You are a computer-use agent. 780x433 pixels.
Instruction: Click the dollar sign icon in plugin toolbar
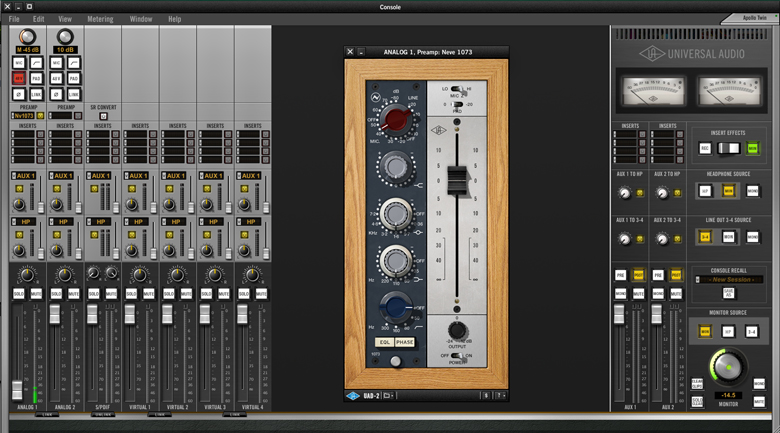pyautogui.click(x=487, y=396)
